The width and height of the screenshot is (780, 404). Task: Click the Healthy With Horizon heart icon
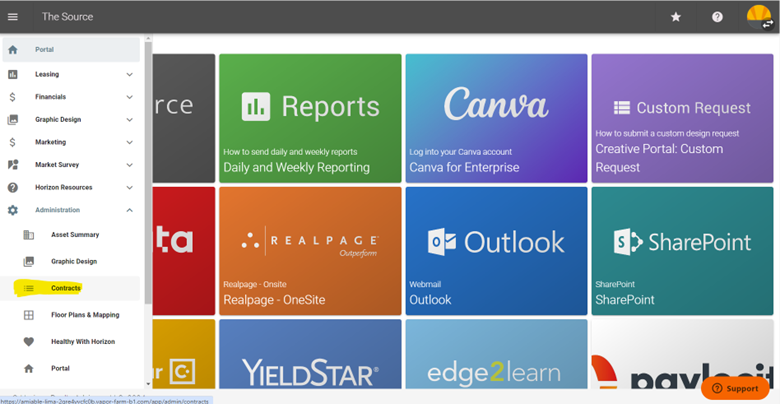29,342
